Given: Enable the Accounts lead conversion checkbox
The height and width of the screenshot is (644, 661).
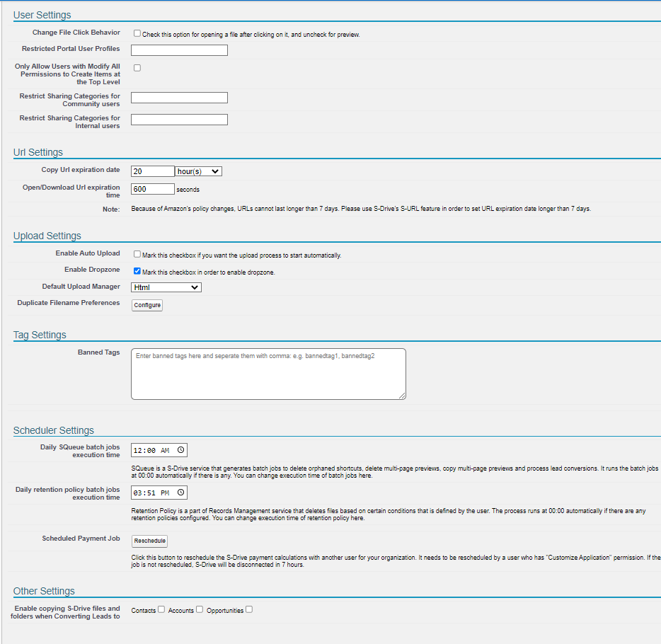Looking at the screenshot, I should coord(200,609).
